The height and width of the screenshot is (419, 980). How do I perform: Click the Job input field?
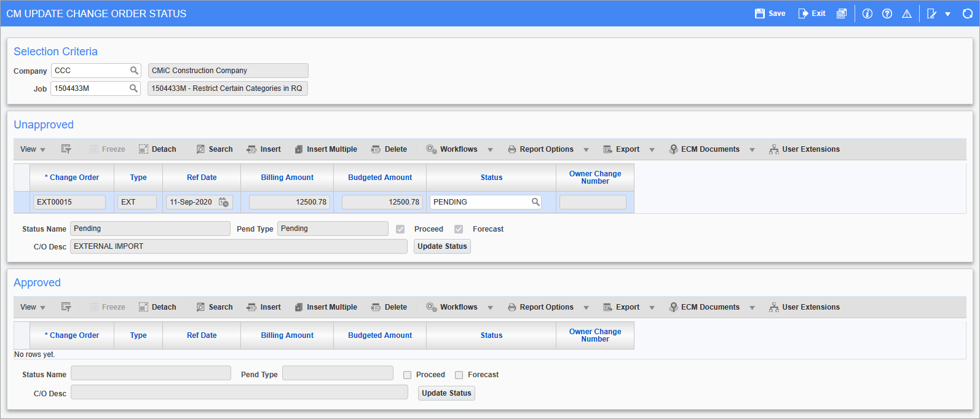[90, 88]
